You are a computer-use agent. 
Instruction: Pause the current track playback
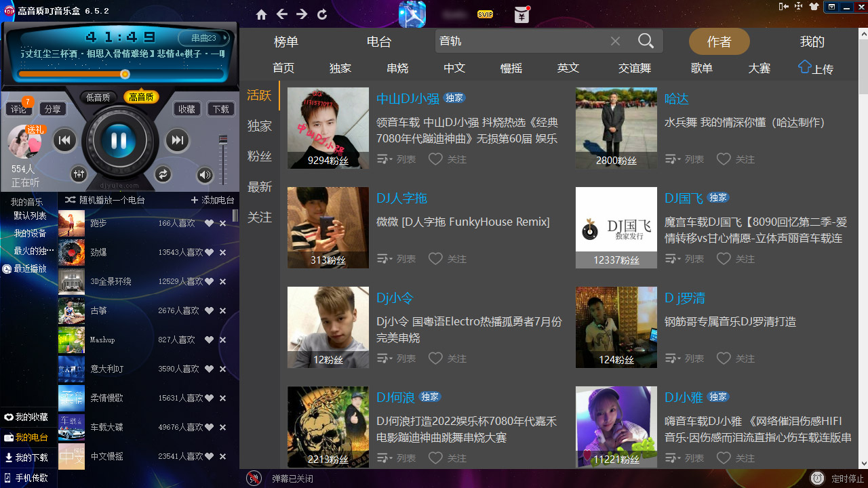click(x=119, y=141)
